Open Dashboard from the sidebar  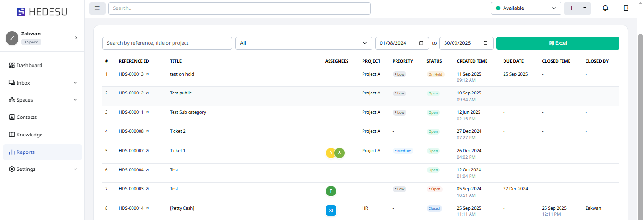point(29,65)
